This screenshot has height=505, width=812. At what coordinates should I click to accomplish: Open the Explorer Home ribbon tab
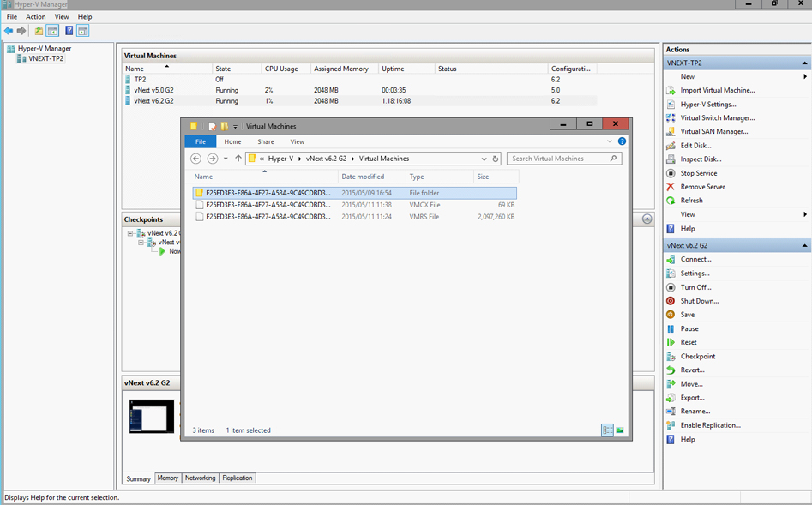point(232,142)
